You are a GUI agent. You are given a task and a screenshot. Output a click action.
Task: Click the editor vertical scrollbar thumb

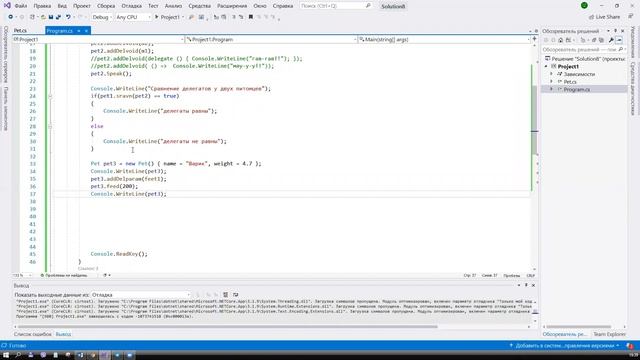(534, 120)
